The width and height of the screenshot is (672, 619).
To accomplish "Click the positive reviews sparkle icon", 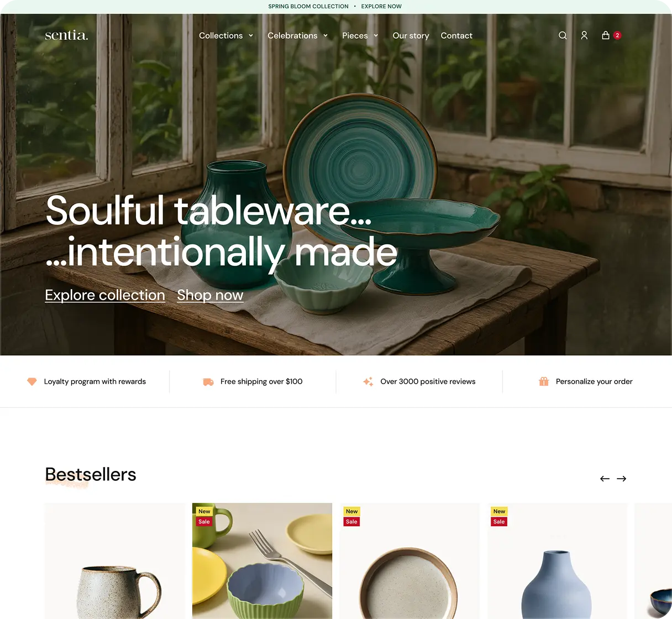I will click(368, 381).
